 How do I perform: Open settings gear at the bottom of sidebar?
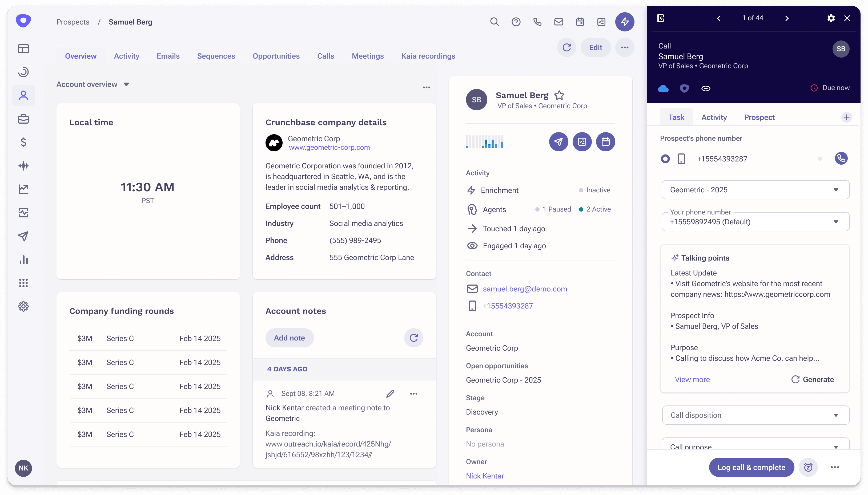click(x=23, y=306)
